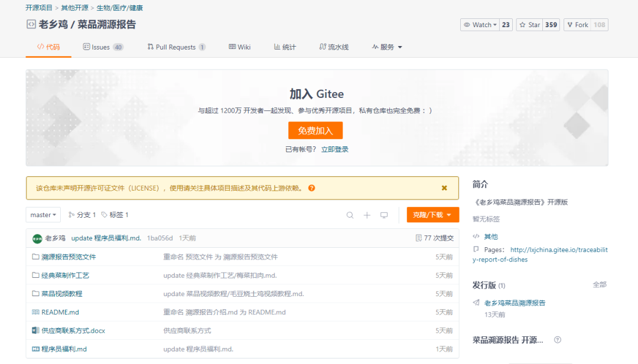Click markdown icon of 程序员福利.md

pyautogui.click(x=35, y=349)
